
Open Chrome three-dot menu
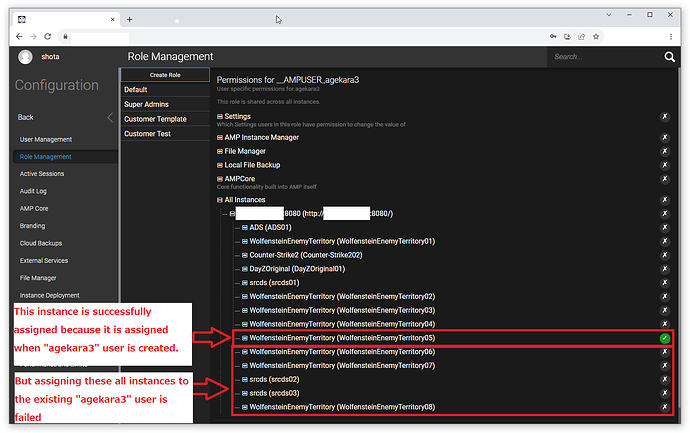pos(671,37)
